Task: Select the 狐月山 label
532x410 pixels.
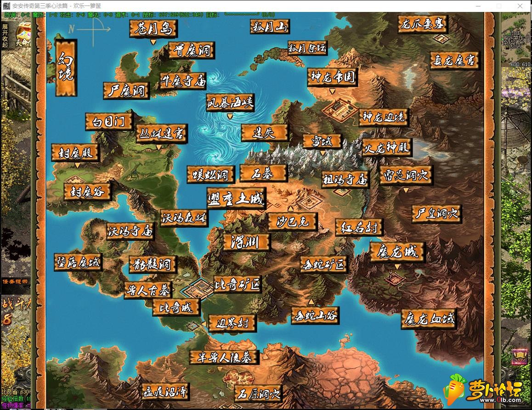Action: tap(270, 27)
